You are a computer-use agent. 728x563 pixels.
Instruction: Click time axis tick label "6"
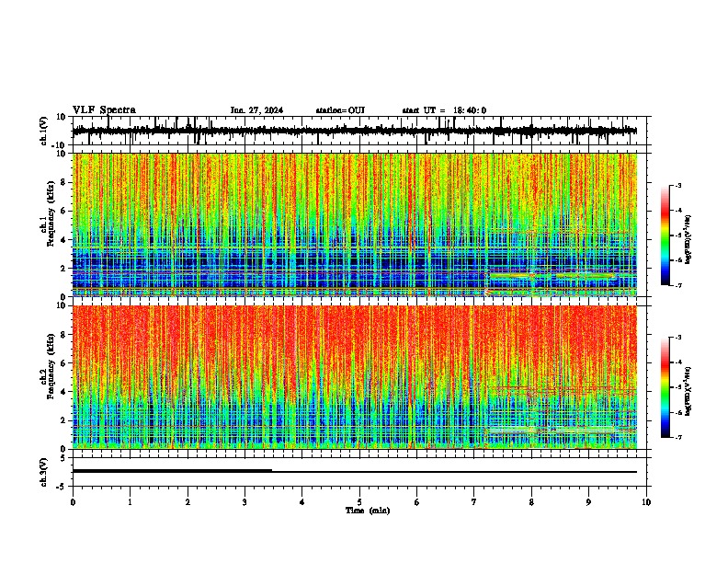[417, 502]
